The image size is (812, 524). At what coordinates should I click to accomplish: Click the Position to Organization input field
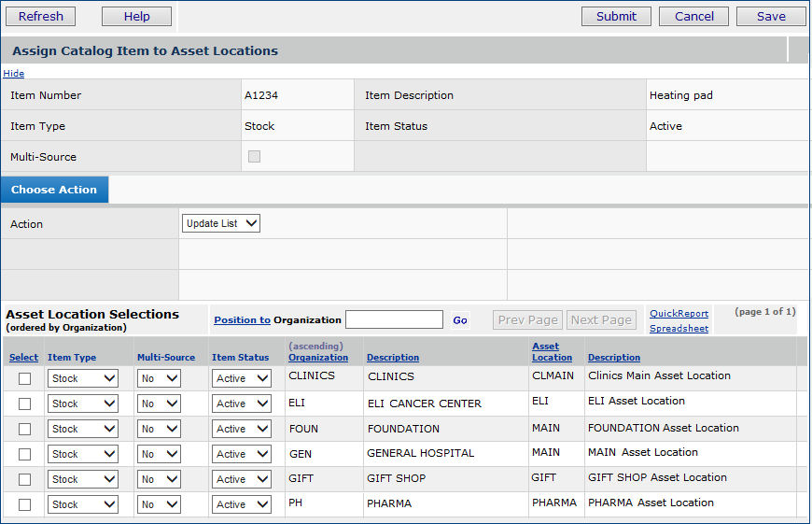point(394,319)
